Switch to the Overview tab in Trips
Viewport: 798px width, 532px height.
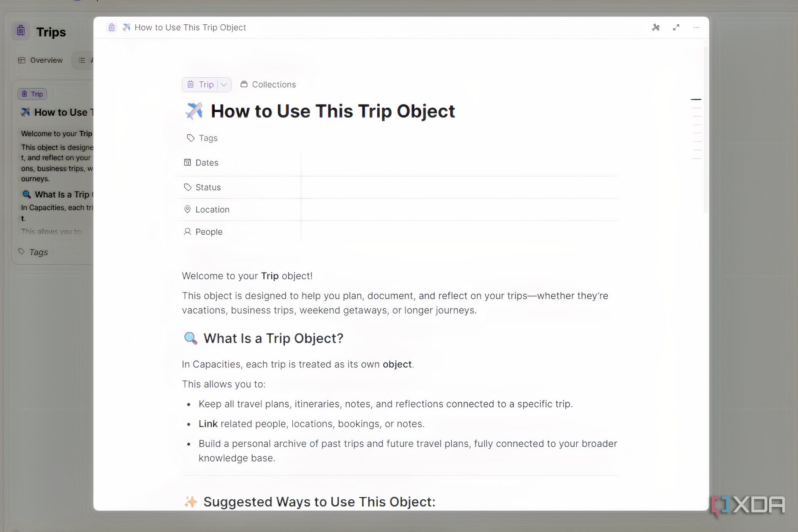[x=41, y=60]
